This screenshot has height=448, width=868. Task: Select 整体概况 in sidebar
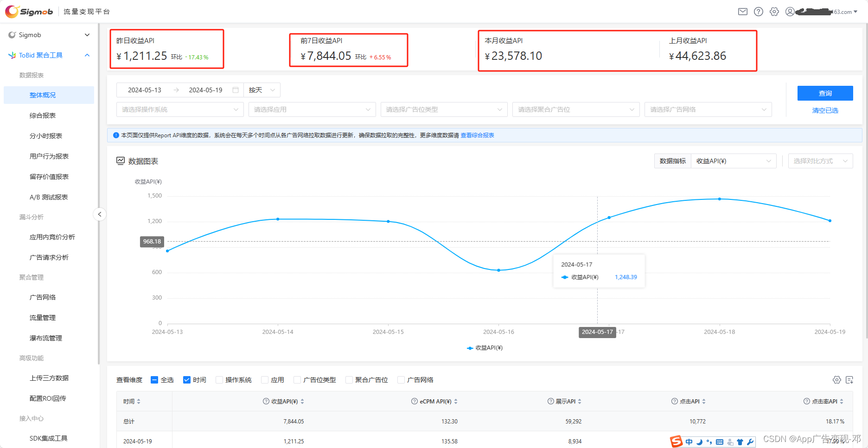coord(49,95)
